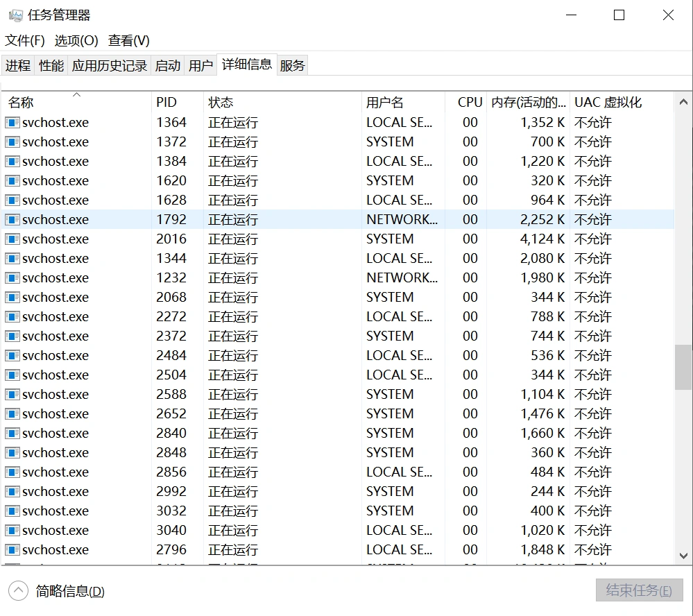Click the vertical scrollbar thumb
693x616 pixels.
pos(683,367)
